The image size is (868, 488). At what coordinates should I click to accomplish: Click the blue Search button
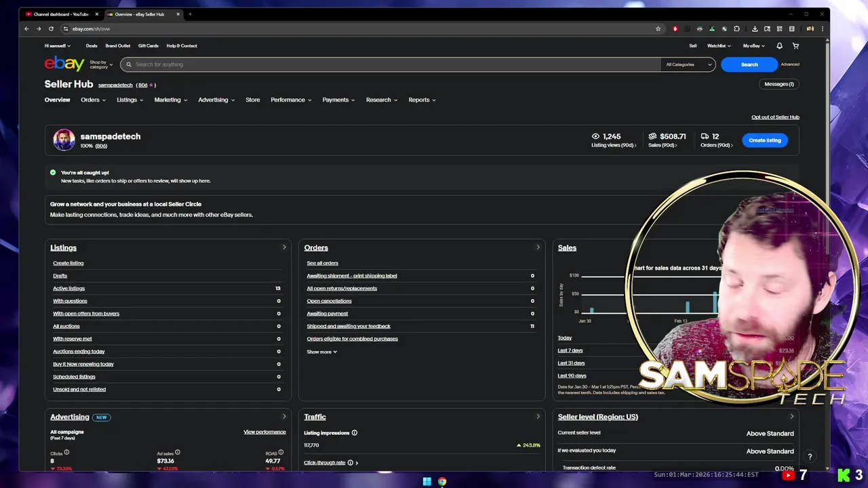click(749, 64)
